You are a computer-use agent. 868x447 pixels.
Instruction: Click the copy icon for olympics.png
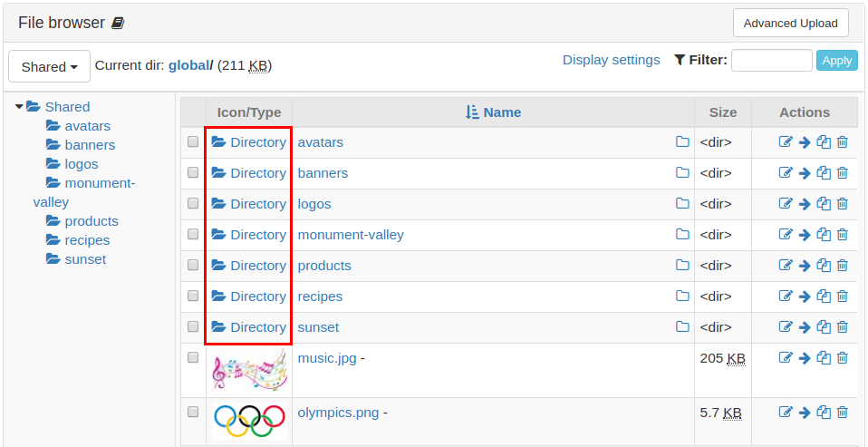tap(825, 413)
